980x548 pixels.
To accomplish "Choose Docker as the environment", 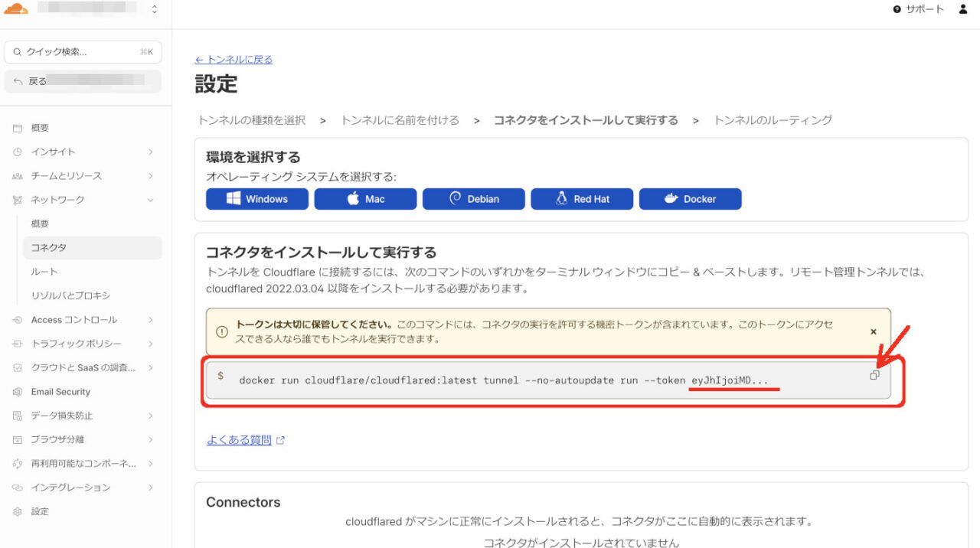I will click(691, 199).
